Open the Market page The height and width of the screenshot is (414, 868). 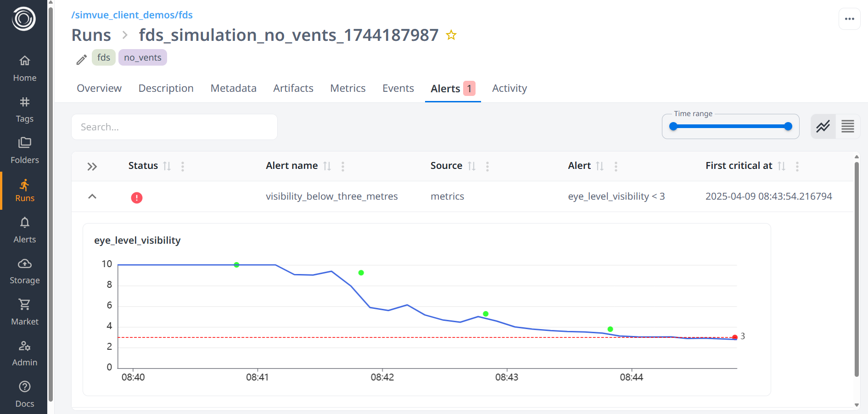coord(24,312)
